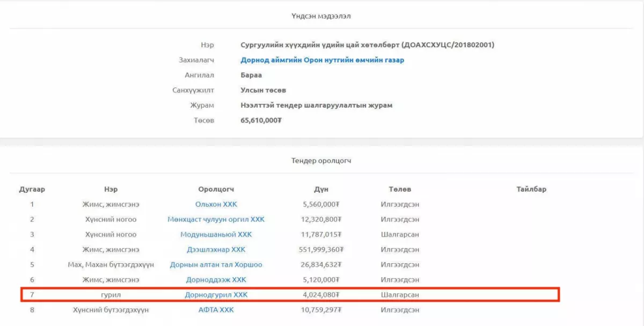Open the Модуньшаньюй ХХК link
644x326 pixels.
(x=216, y=235)
